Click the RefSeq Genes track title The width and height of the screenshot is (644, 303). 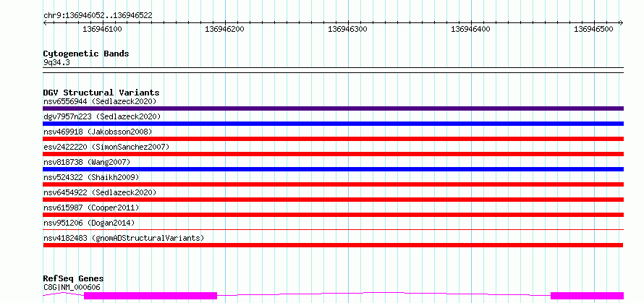tap(73, 279)
